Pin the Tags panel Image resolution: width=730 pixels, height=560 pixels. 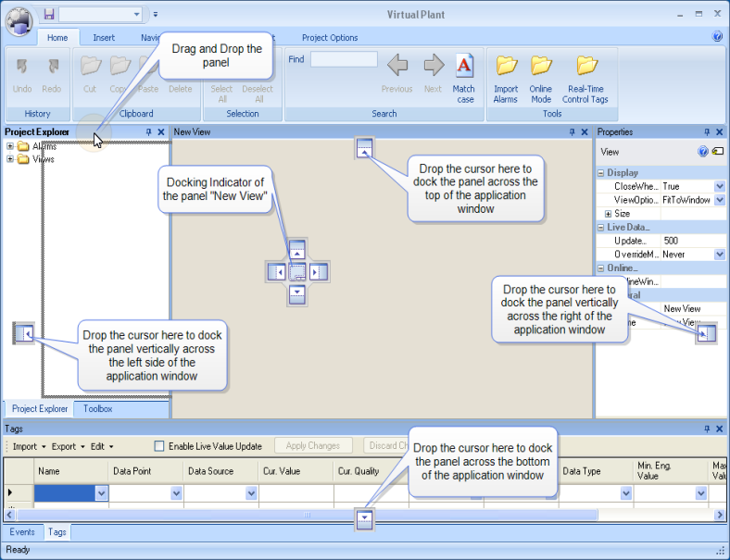(707, 429)
